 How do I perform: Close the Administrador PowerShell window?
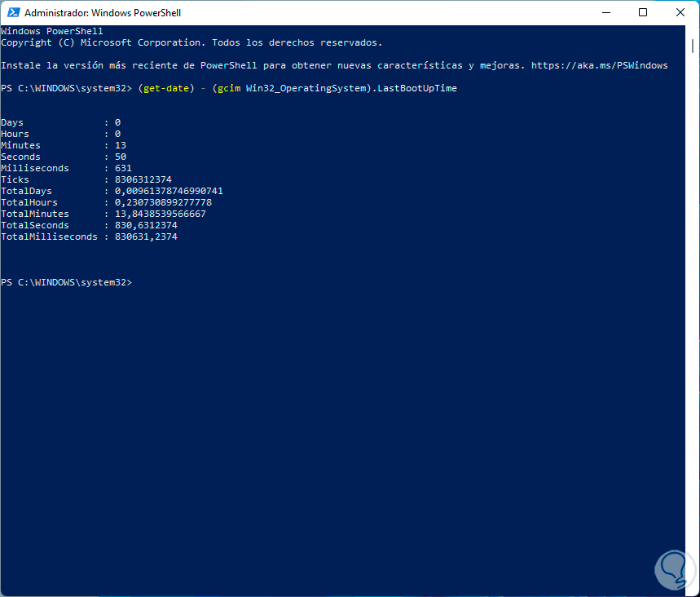(x=680, y=12)
